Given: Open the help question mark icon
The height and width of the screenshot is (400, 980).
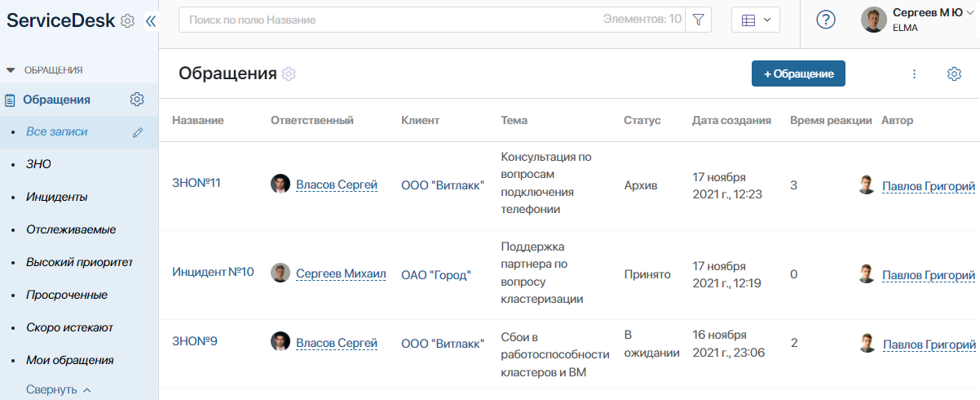Looking at the screenshot, I should coord(826,20).
